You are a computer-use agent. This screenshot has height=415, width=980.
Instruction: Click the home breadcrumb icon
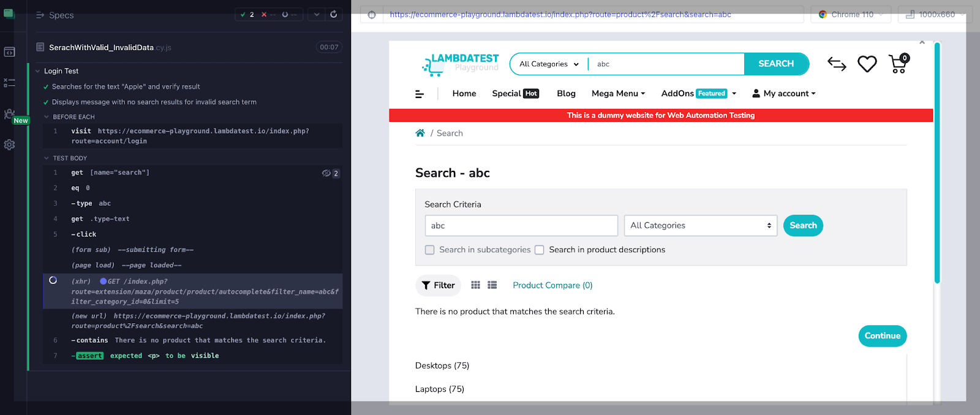coord(420,133)
